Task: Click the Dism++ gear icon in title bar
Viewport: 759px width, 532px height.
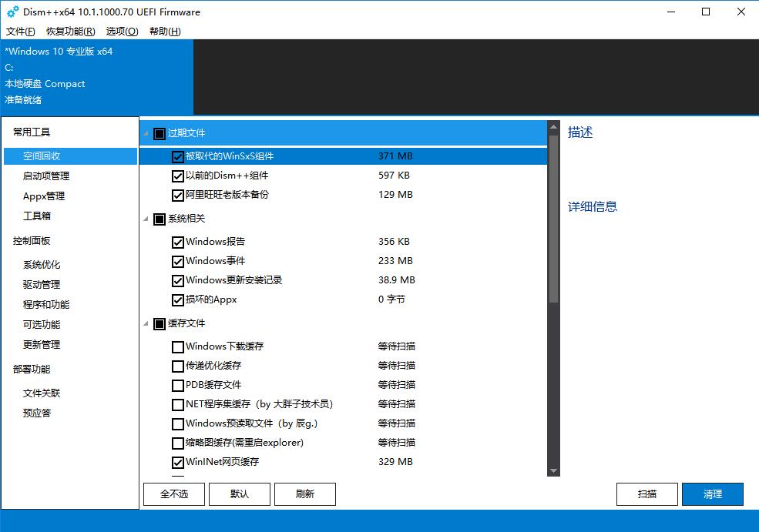Action: pos(13,12)
